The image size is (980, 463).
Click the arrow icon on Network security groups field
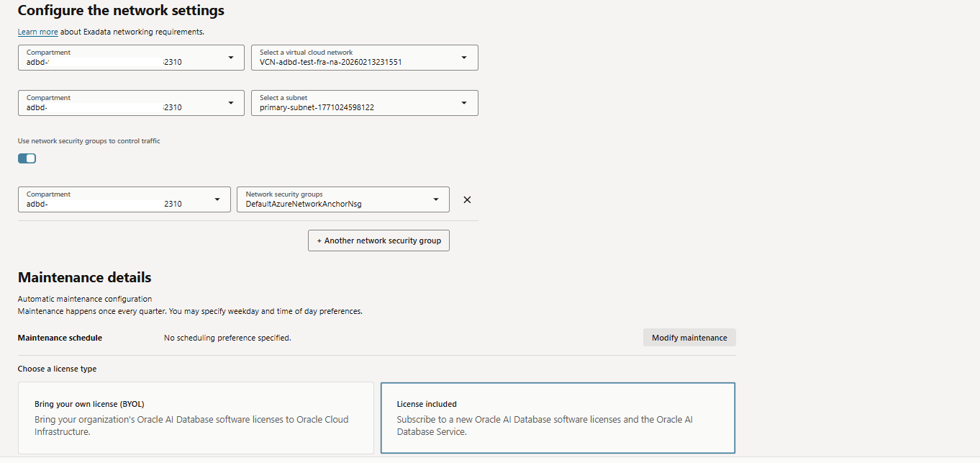(x=435, y=199)
